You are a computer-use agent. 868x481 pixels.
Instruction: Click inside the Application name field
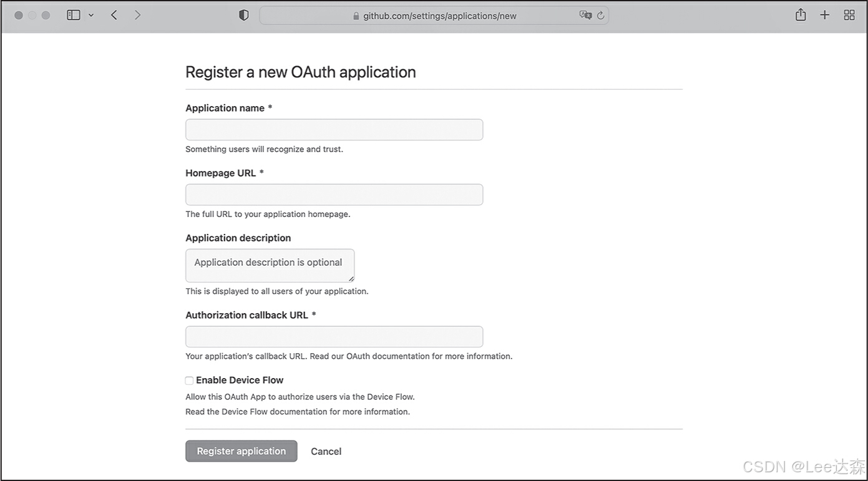tap(334, 129)
